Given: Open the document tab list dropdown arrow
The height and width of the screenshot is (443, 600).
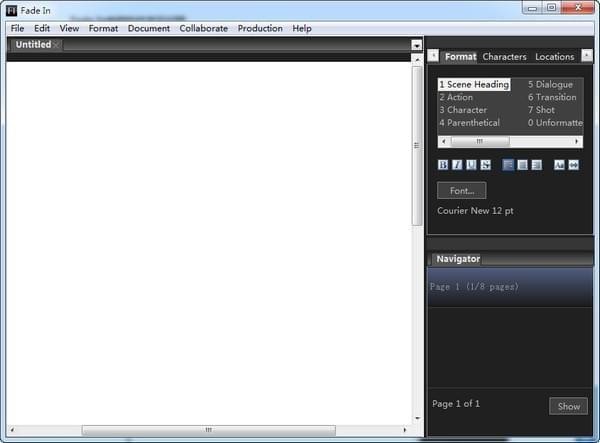Looking at the screenshot, I should 417,46.
